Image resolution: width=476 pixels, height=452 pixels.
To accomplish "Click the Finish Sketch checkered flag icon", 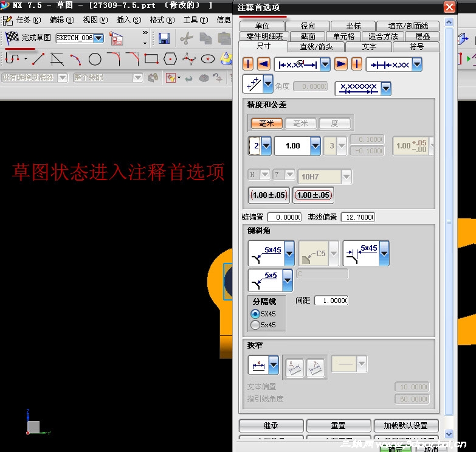I will pyautogui.click(x=12, y=37).
